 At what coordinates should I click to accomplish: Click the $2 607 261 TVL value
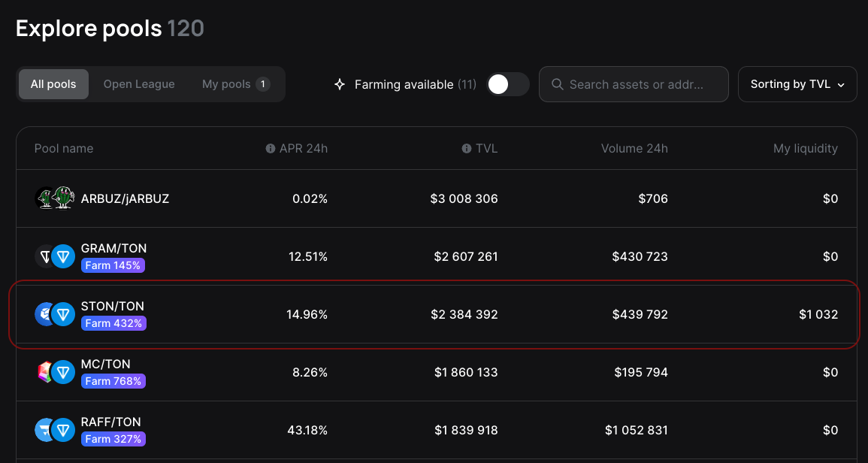point(465,256)
